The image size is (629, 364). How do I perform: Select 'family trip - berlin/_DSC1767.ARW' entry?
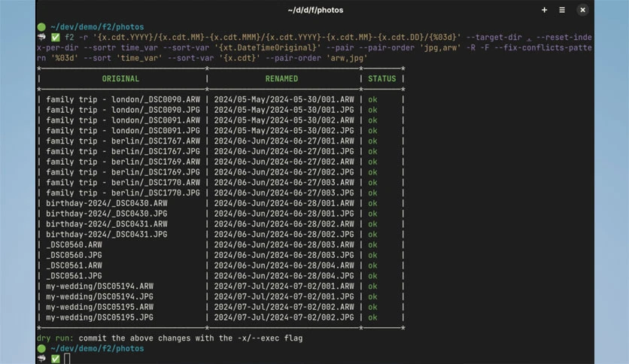tap(123, 141)
